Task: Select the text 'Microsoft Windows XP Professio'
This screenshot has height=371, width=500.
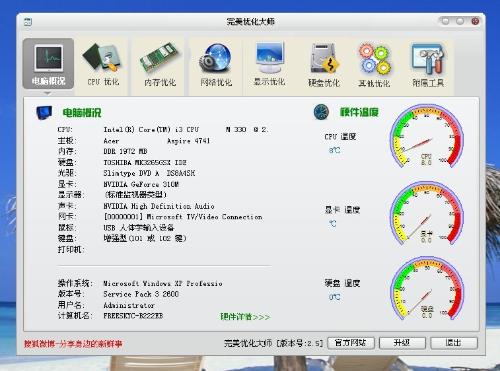Action: (x=163, y=283)
